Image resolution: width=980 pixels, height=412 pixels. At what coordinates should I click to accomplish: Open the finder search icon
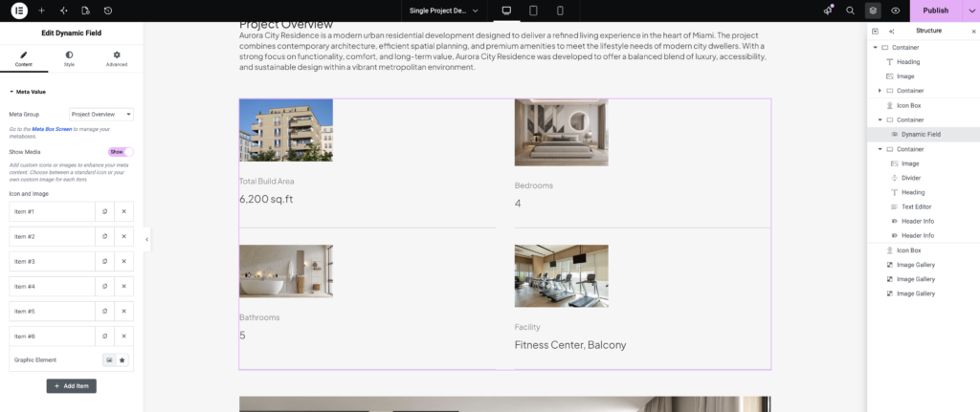[850, 11]
